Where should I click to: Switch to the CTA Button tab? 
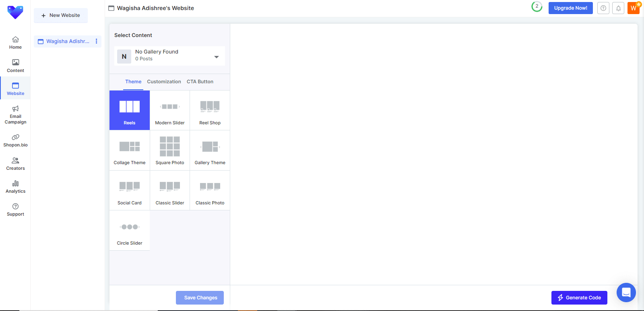(200, 82)
